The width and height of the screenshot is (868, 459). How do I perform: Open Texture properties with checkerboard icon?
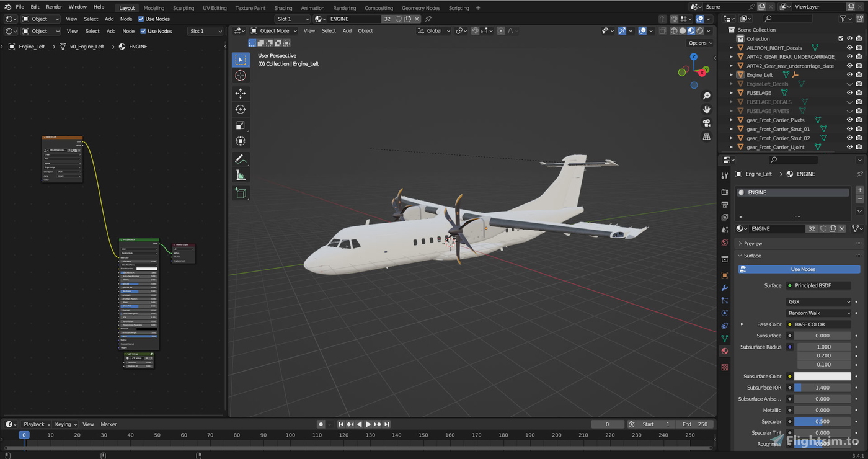(x=724, y=367)
